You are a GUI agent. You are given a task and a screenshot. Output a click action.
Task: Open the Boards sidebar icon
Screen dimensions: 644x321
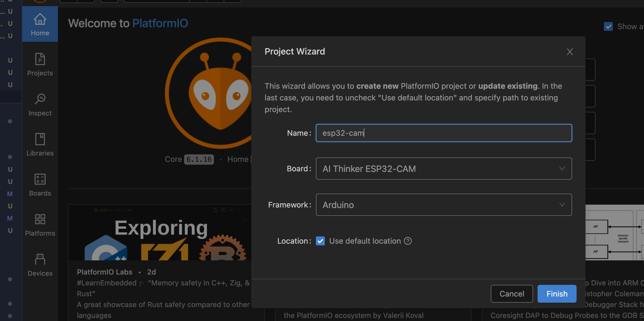(x=40, y=185)
